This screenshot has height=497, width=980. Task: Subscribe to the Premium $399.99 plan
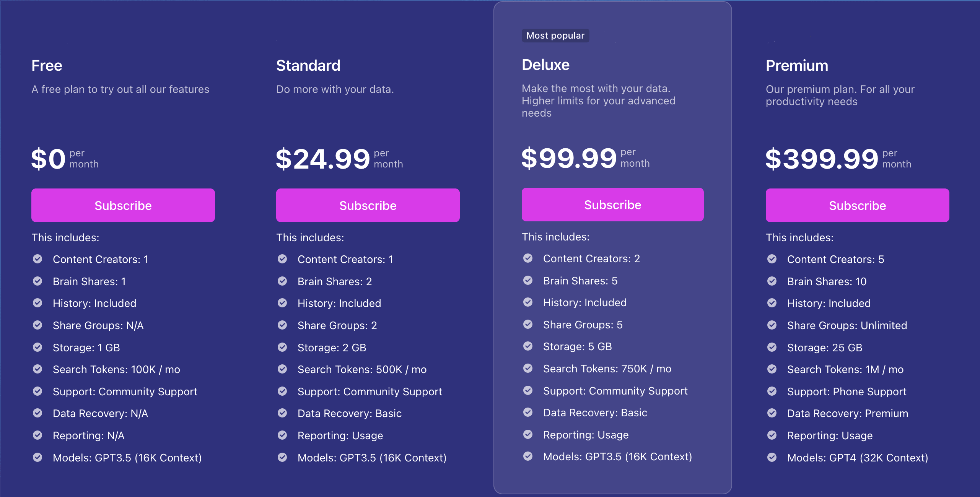pyautogui.click(x=857, y=205)
